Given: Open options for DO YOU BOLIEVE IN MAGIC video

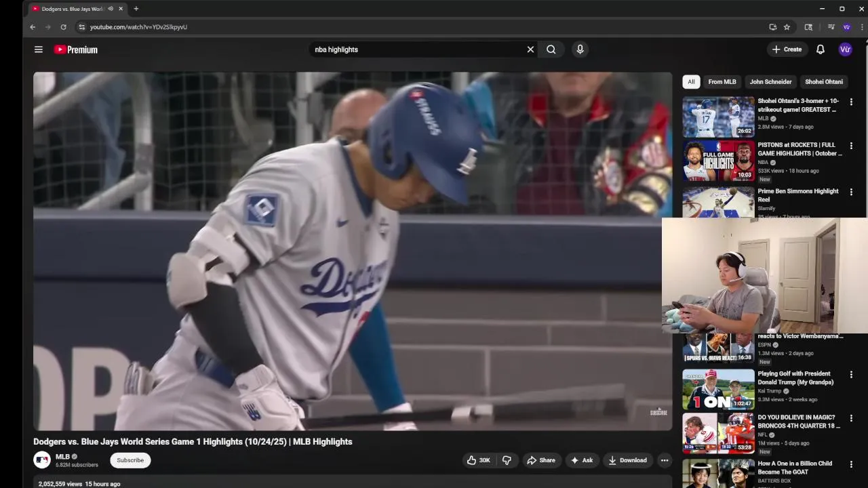Looking at the screenshot, I should coord(851,419).
